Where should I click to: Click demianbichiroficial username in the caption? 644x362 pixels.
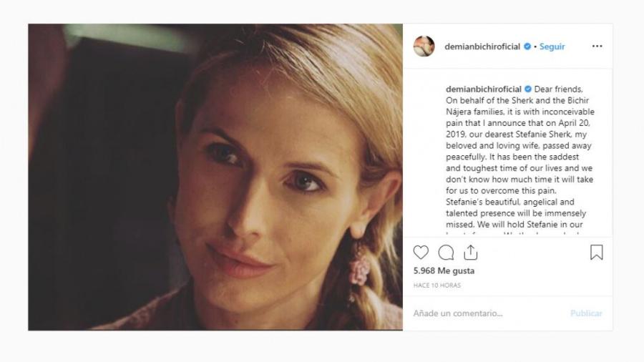click(482, 89)
